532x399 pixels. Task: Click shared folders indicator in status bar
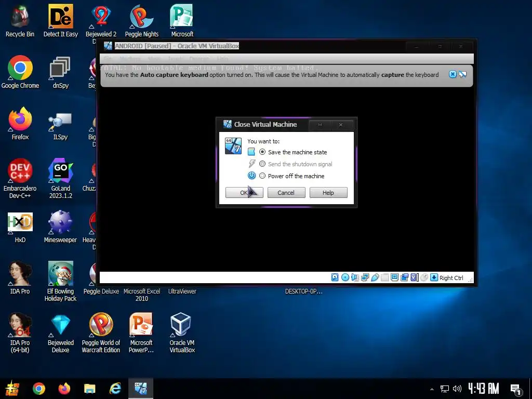click(385, 277)
